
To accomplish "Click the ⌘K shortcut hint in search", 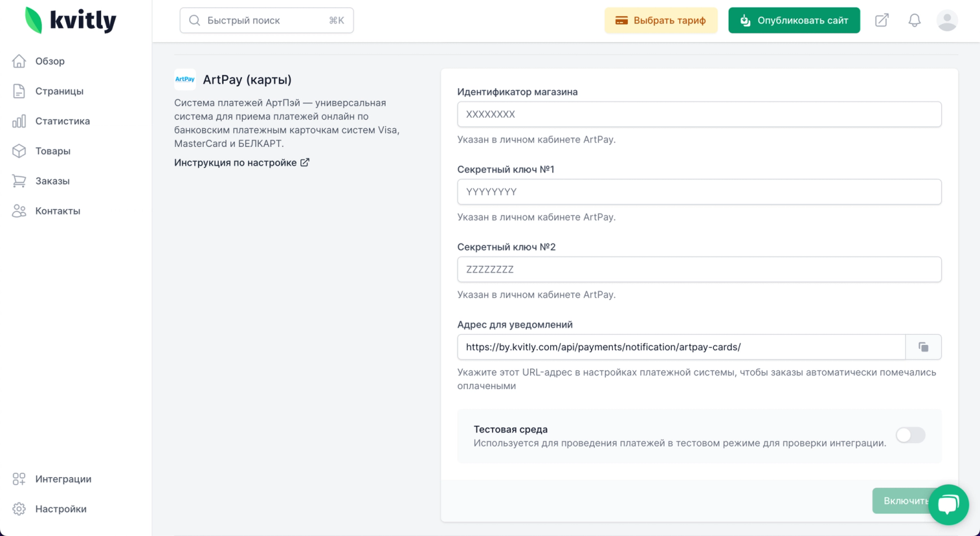I will (x=336, y=21).
